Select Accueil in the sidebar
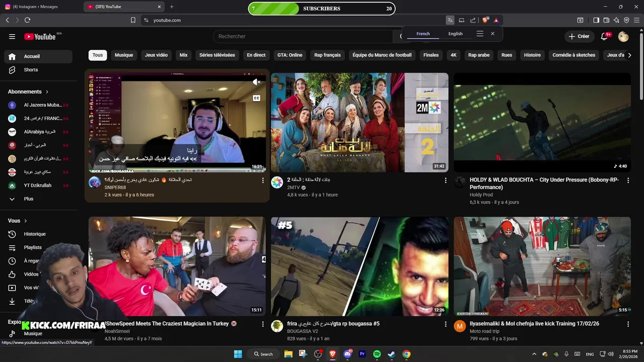The image size is (644, 362). pyautogui.click(x=38, y=56)
